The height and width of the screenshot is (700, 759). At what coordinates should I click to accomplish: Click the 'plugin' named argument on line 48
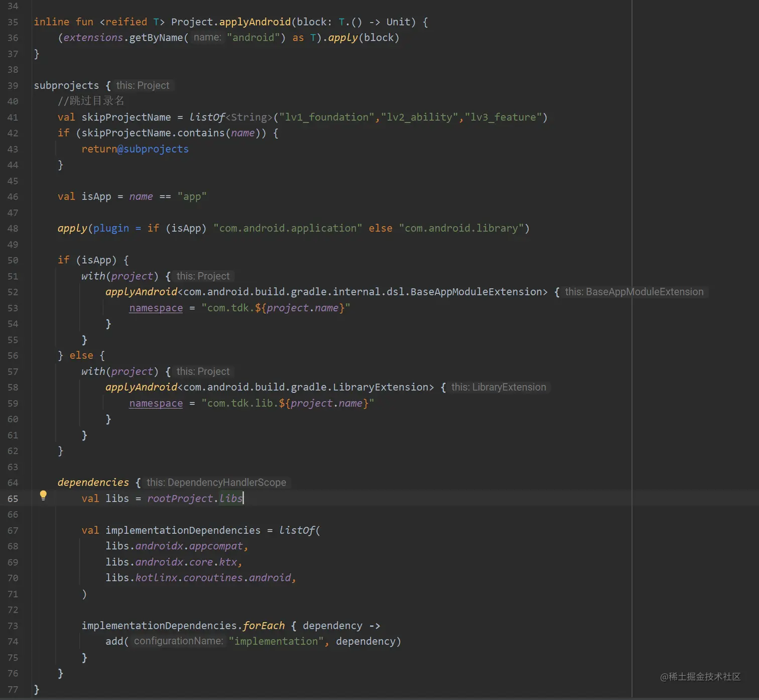tap(111, 228)
